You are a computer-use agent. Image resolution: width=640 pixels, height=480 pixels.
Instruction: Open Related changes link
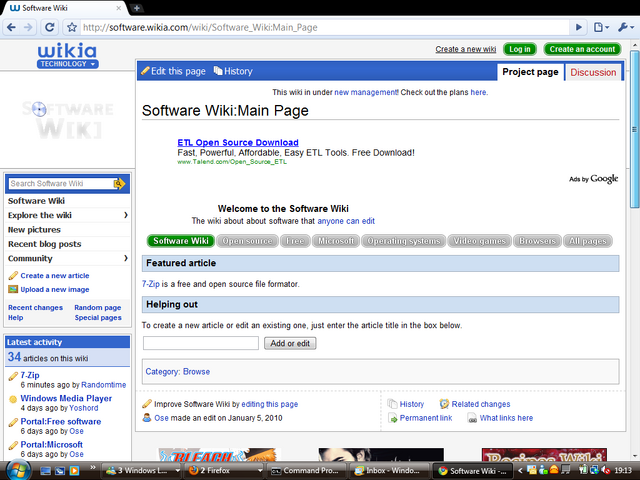(480, 404)
